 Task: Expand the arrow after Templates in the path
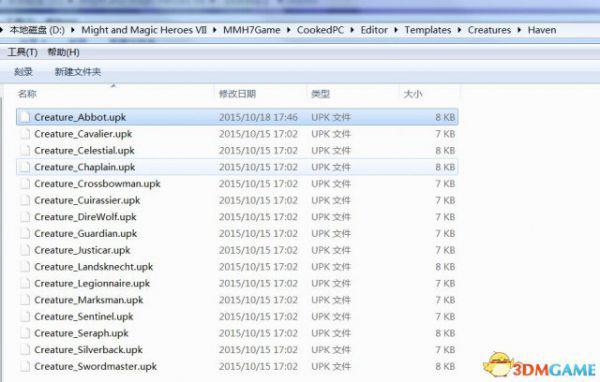pos(460,30)
